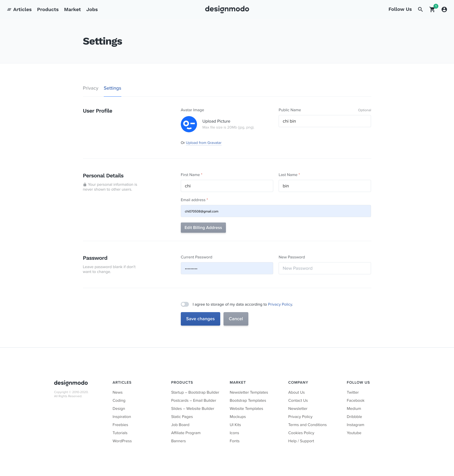Image resolution: width=454 pixels, height=476 pixels.
Task: Click the hamburger menu icon beside Articles
Action: 9,9
